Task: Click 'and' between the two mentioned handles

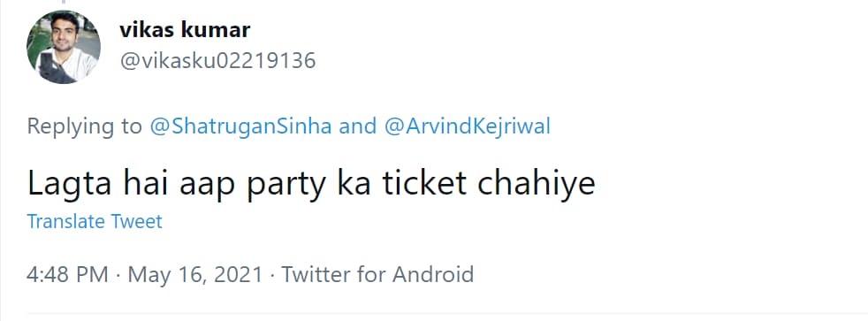Action: pos(358,126)
